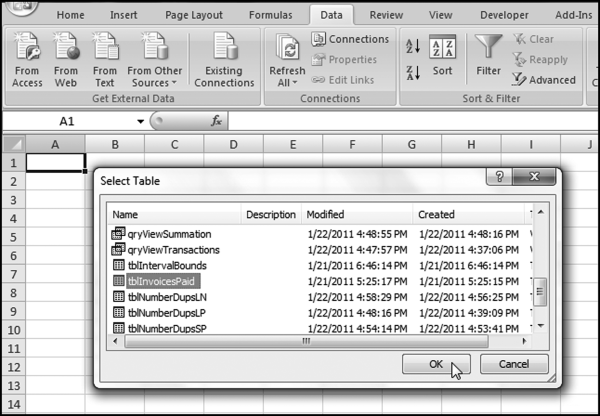Click the From Web import icon
The width and height of the screenshot is (600, 416).
point(66,60)
